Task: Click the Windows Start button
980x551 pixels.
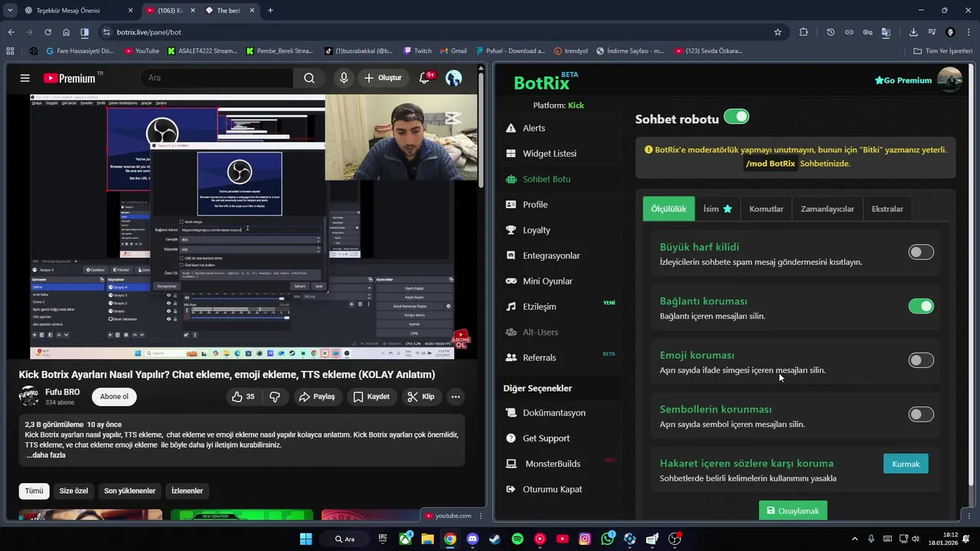Action: [305, 539]
